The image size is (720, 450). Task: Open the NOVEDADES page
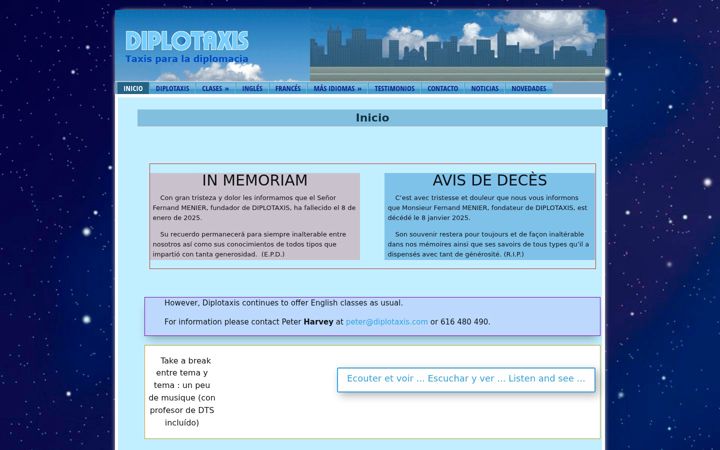pos(529,88)
